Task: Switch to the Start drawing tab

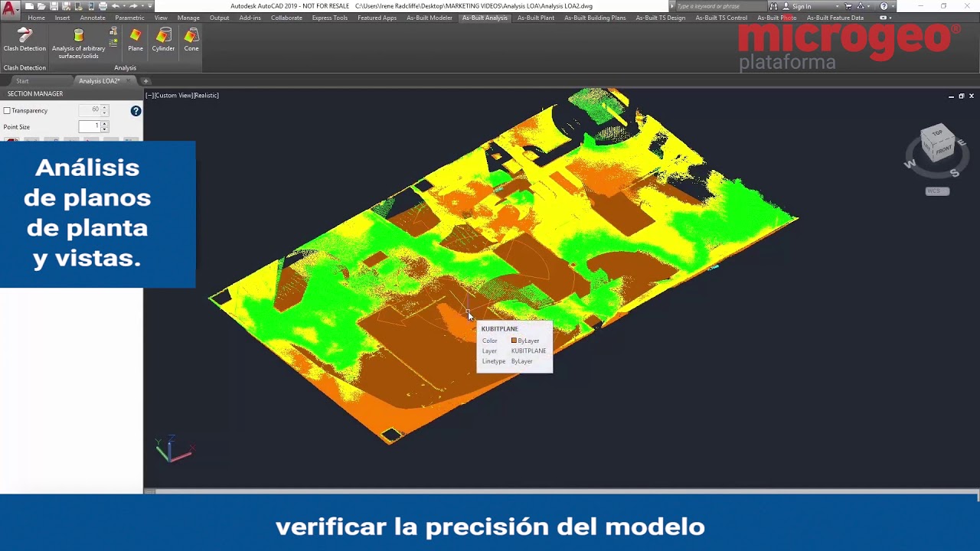Action: [x=22, y=81]
